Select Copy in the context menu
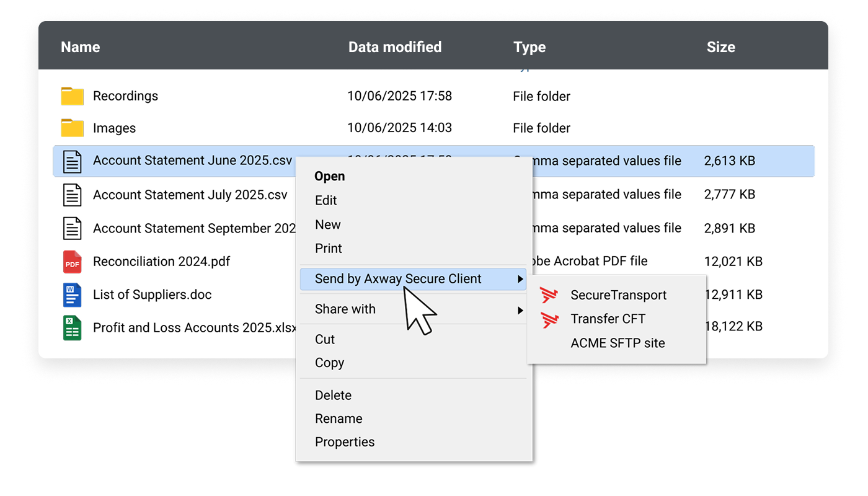Viewport: 868px width, 496px height. 329,363
